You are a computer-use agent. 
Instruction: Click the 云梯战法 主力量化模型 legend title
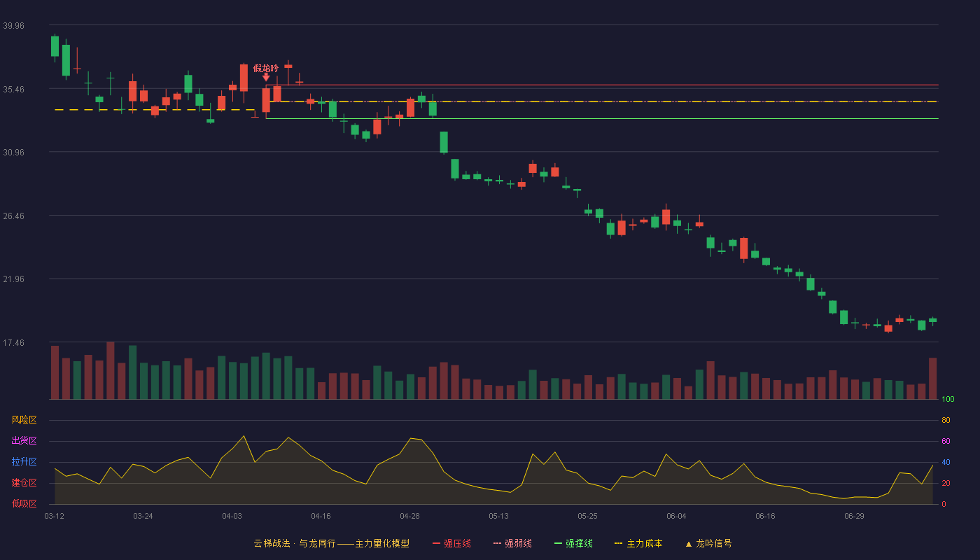point(332,543)
